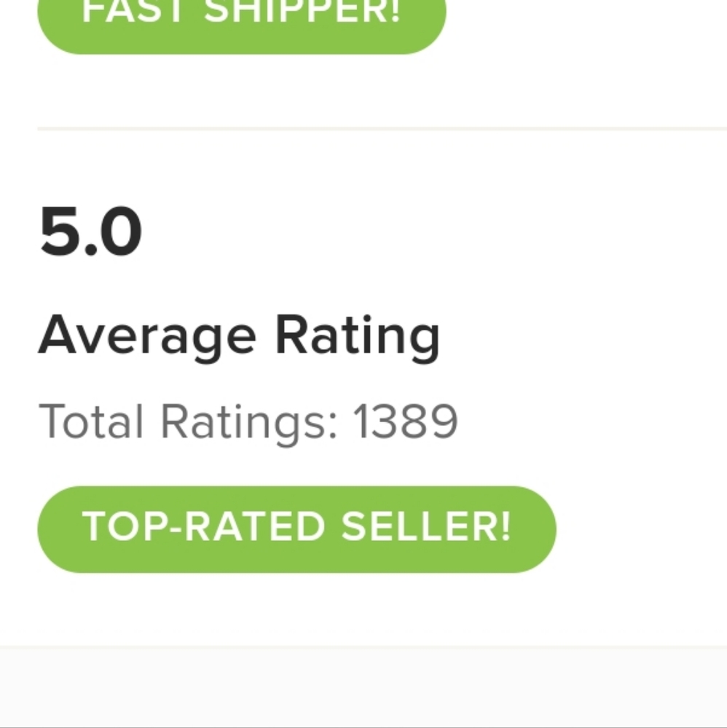The width and height of the screenshot is (727, 728).
Task: Click the word "Total" in the ratings count
Action: [91, 422]
